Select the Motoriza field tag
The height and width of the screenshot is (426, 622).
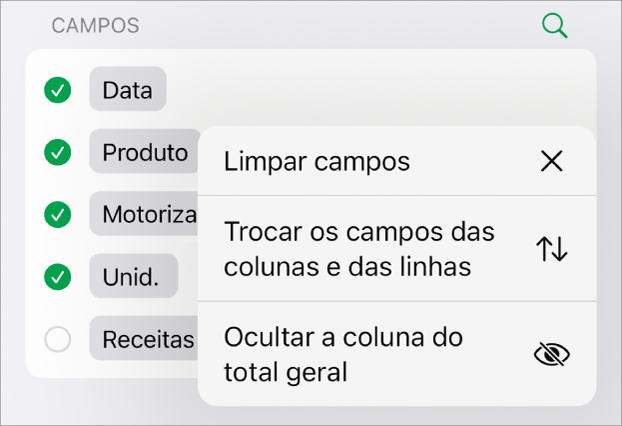click(146, 214)
